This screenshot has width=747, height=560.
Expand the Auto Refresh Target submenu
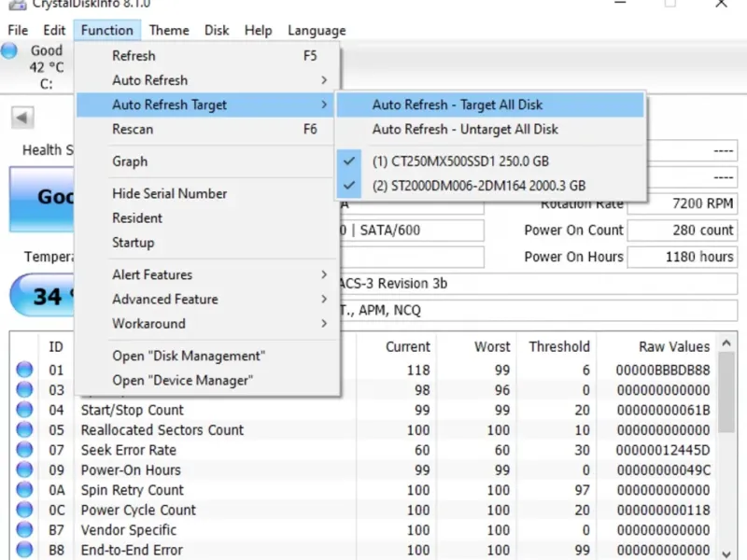click(x=206, y=105)
